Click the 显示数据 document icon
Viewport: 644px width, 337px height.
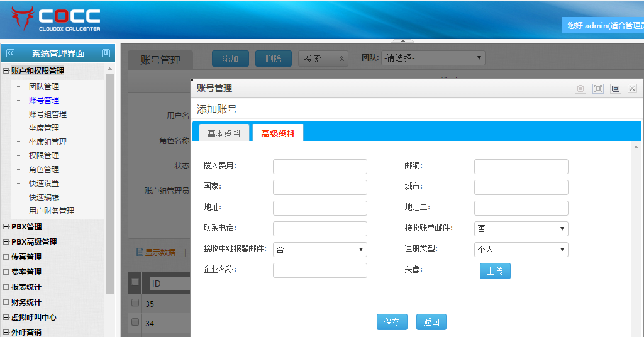(x=140, y=252)
